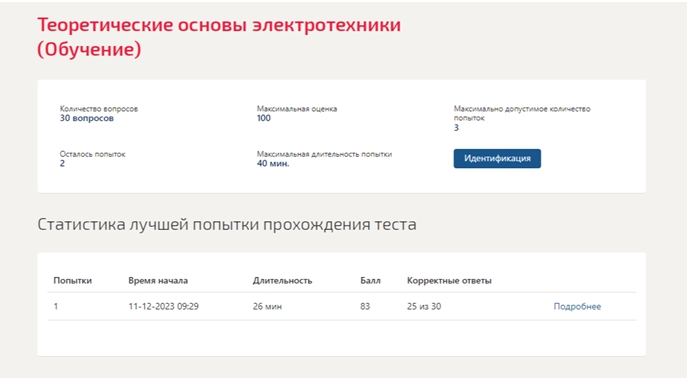Click the 40 мин. attempt duration value
700x384 pixels.
pyautogui.click(x=273, y=163)
